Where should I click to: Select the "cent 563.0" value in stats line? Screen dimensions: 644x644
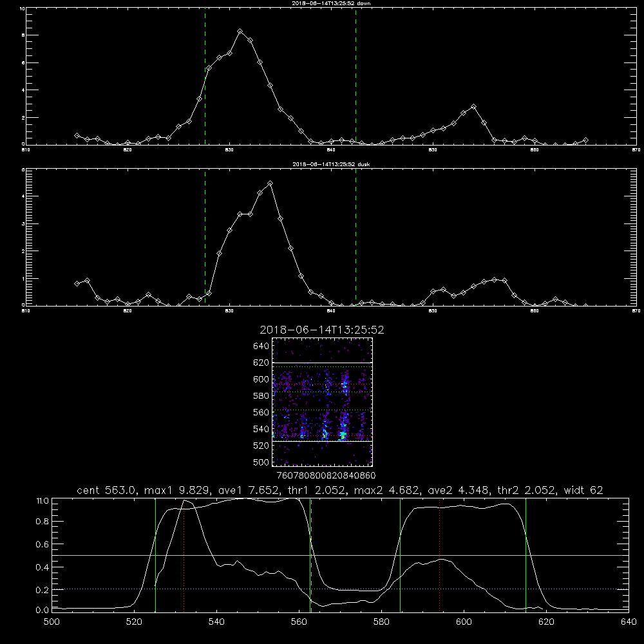(108, 490)
